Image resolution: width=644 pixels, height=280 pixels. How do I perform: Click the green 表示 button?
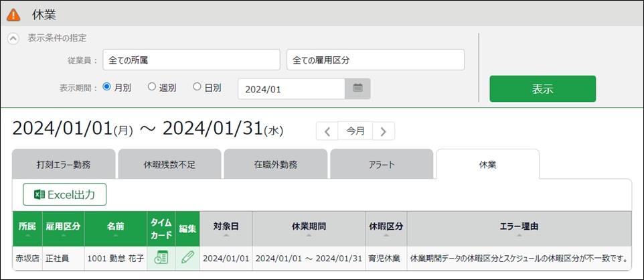tap(542, 88)
